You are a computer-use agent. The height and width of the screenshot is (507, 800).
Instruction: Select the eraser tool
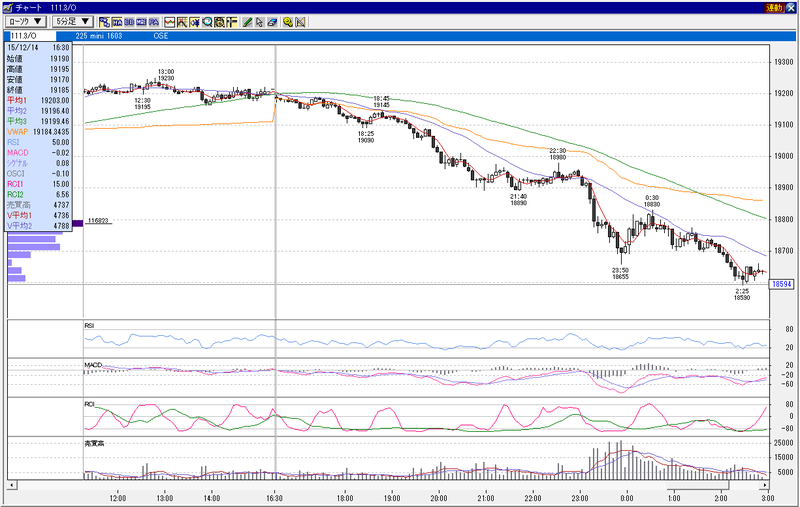pyautogui.click(x=272, y=22)
